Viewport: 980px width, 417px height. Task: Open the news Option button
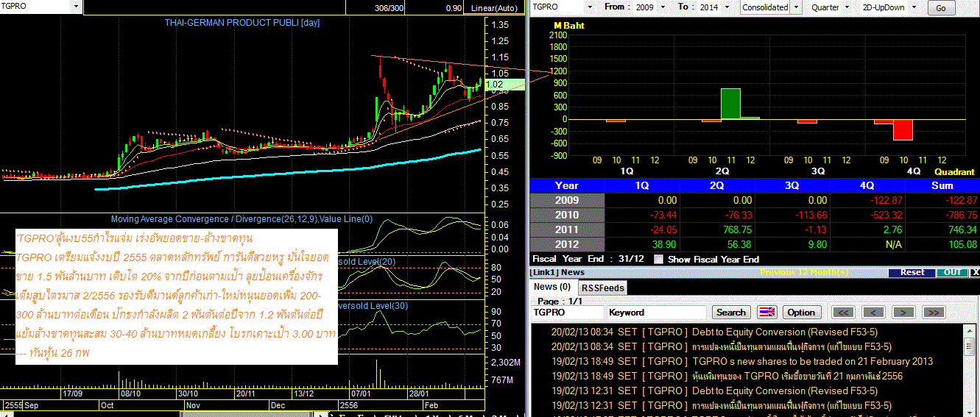tap(801, 312)
